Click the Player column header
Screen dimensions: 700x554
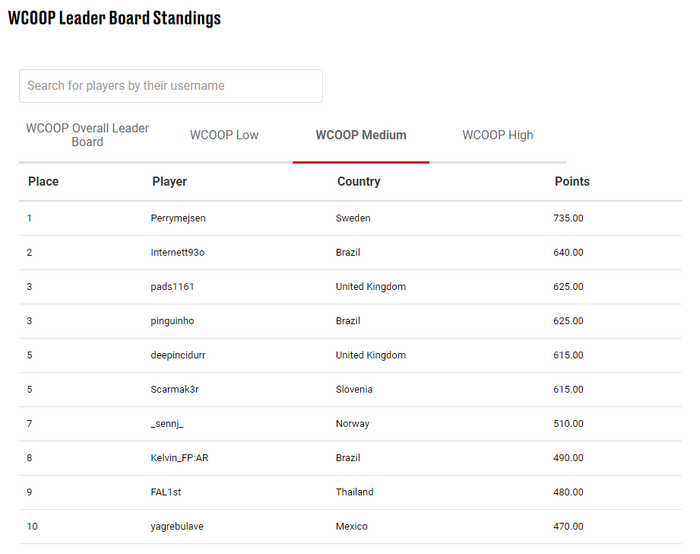pos(170,181)
